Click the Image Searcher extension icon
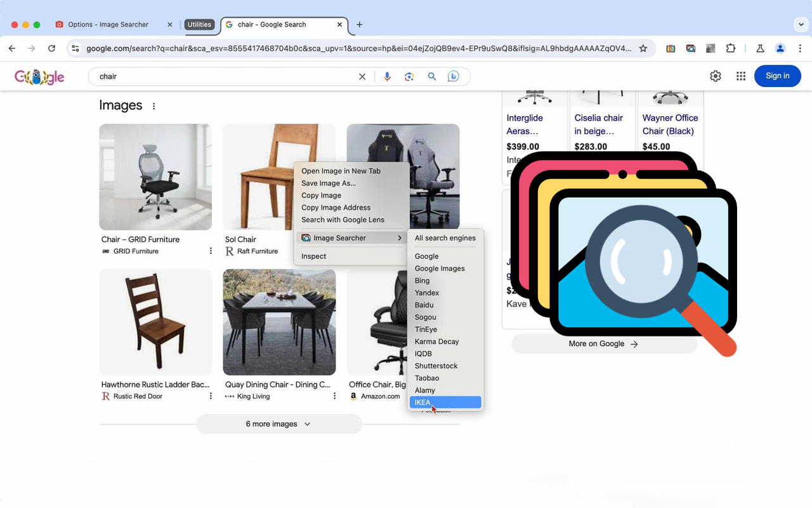The height and width of the screenshot is (508, 812). point(690,48)
